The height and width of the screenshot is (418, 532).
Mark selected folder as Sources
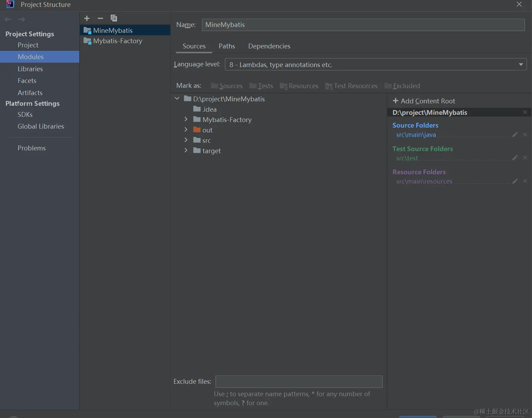tap(227, 86)
